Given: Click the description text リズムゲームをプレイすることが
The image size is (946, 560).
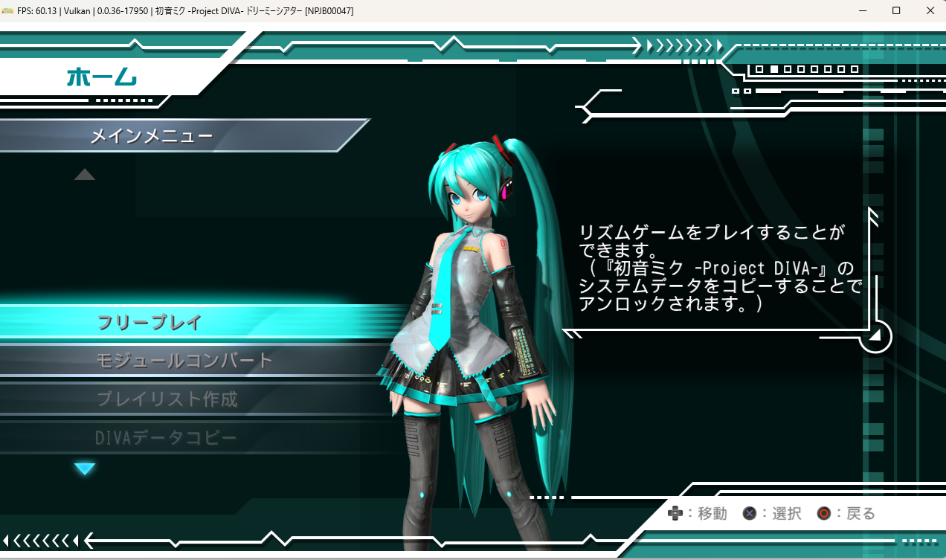Looking at the screenshot, I should pos(712,232).
